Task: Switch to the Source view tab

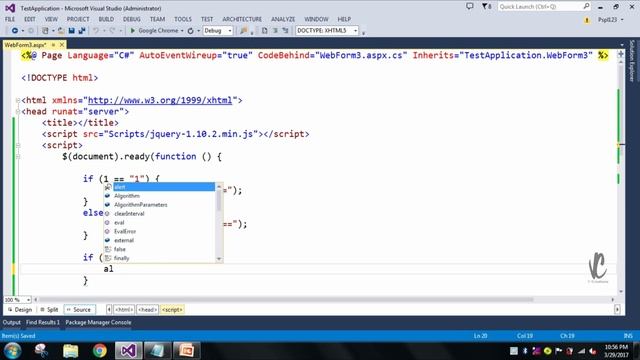Action: click(79, 310)
